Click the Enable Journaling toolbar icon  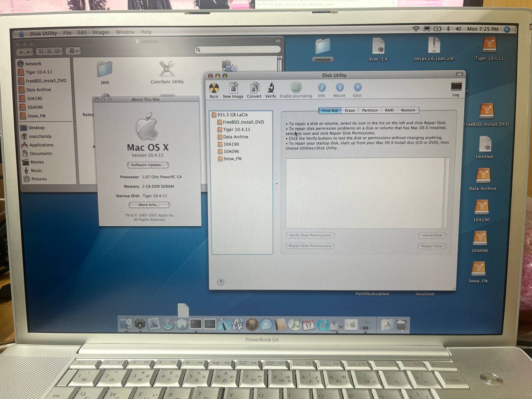[296, 88]
